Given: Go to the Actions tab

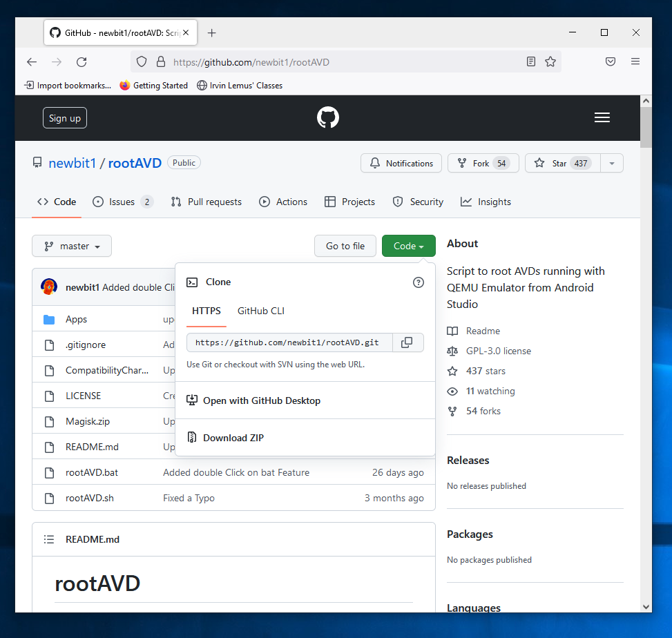Looking at the screenshot, I should pos(283,202).
